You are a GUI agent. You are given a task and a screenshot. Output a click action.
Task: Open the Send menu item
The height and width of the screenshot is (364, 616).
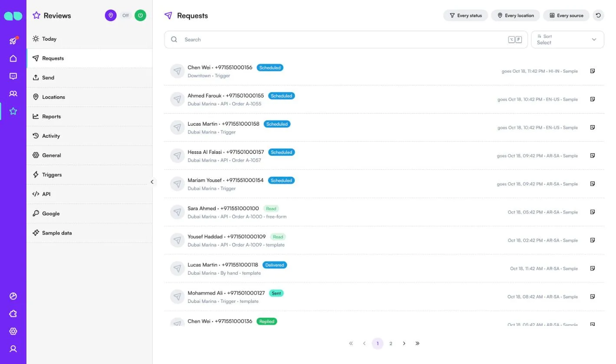pyautogui.click(x=89, y=78)
